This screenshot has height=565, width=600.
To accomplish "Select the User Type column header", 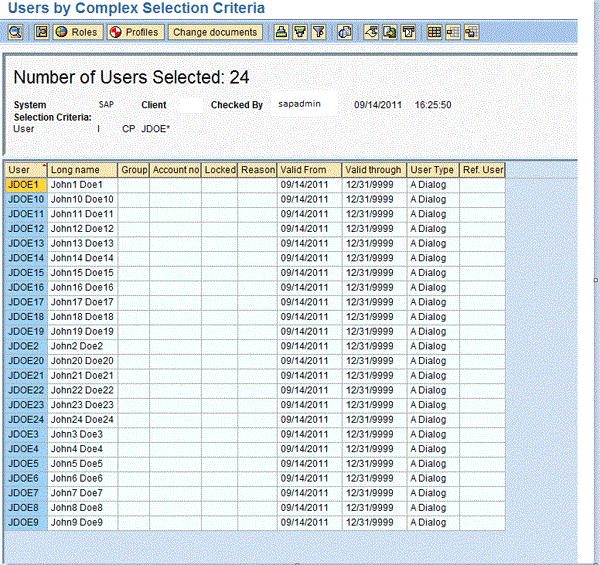I will [433, 170].
